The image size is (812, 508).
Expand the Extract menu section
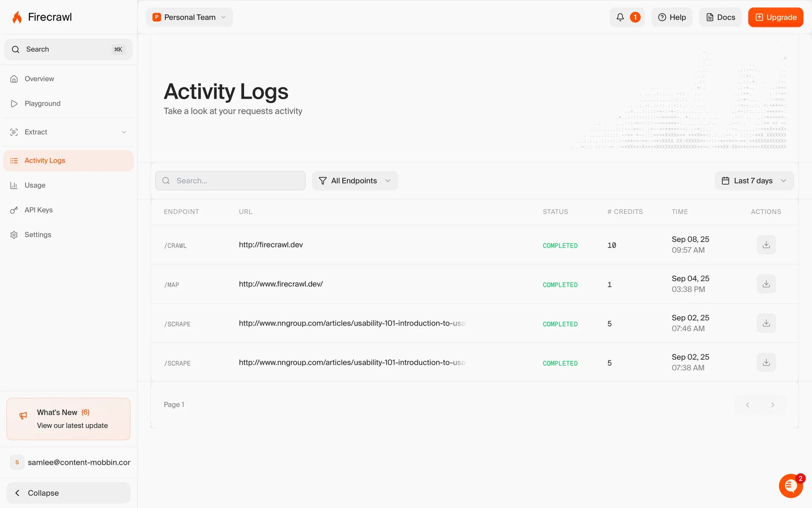click(x=68, y=132)
